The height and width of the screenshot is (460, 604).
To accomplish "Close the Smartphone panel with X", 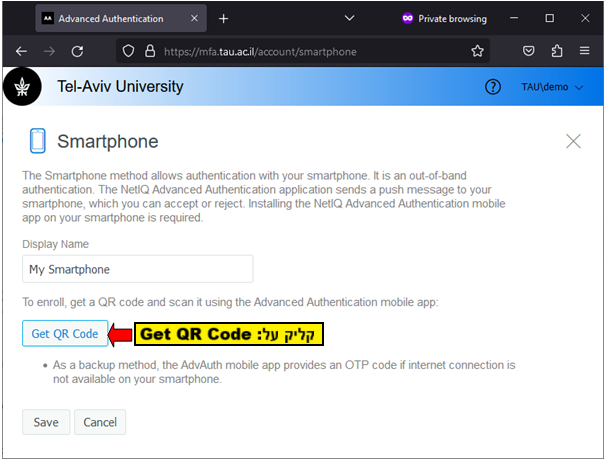I will click(573, 141).
